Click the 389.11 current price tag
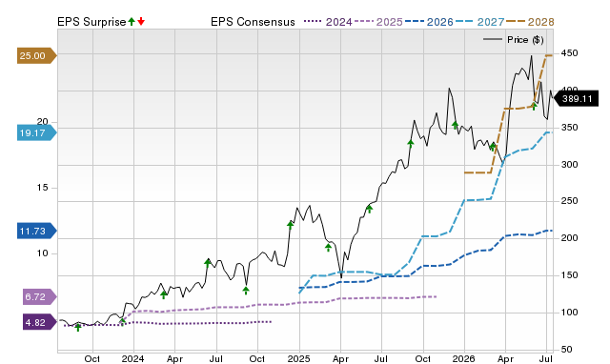The width and height of the screenshot is (610, 364). click(x=576, y=99)
